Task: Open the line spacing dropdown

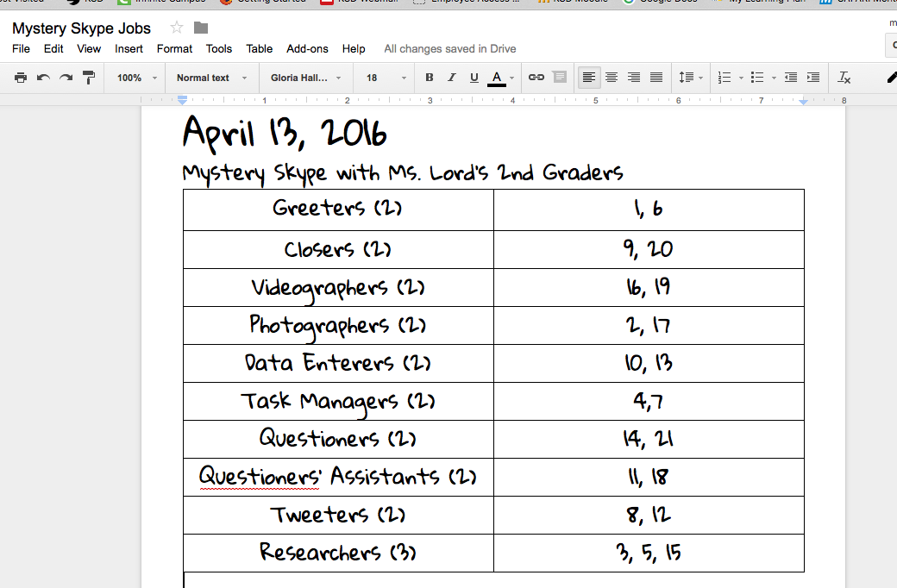Action: click(x=689, y=77)
